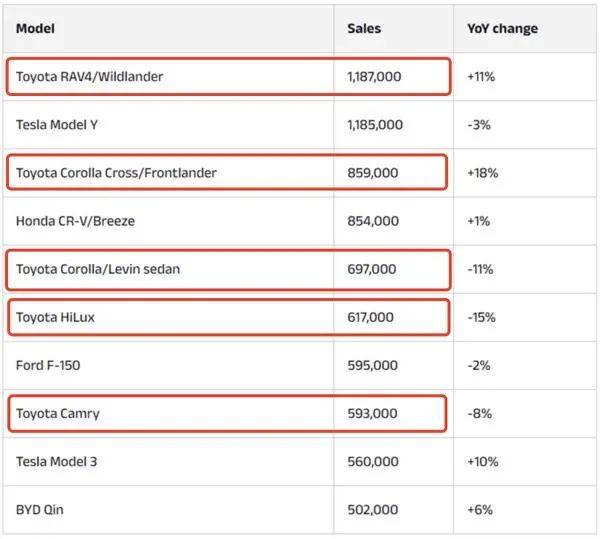The image size is (600, 539).
Task: Select the -15% YoY change value
Action: click(x=481, y=317)
